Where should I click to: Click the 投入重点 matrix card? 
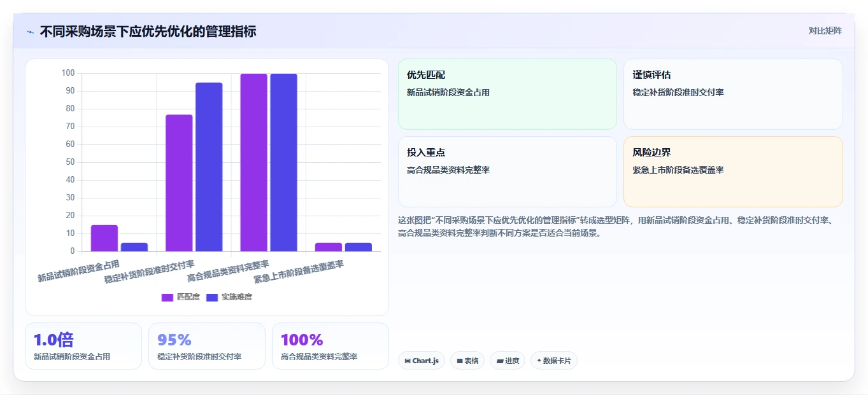508,172
